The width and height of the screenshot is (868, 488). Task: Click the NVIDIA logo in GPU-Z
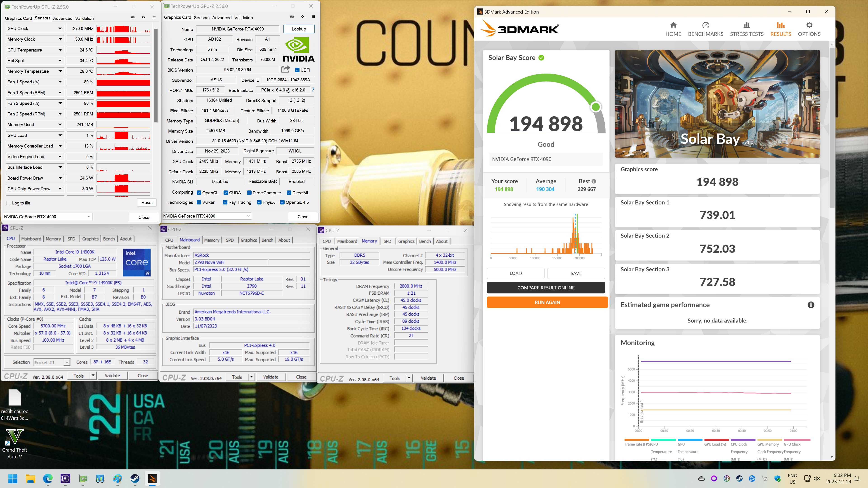click(x=299, y=50)
